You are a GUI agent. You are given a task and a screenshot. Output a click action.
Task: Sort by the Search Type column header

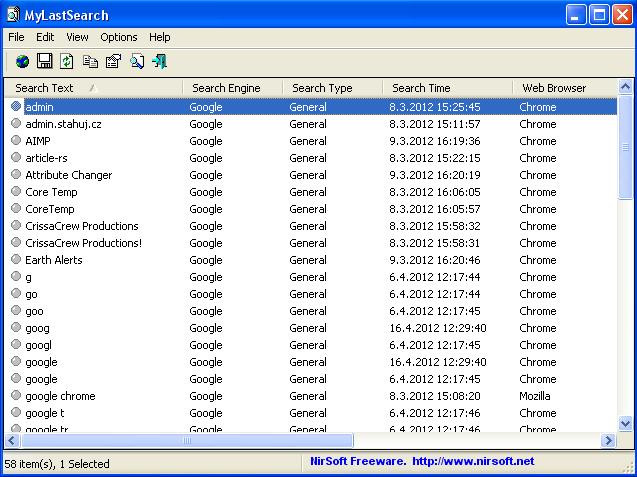pos(332,88)
